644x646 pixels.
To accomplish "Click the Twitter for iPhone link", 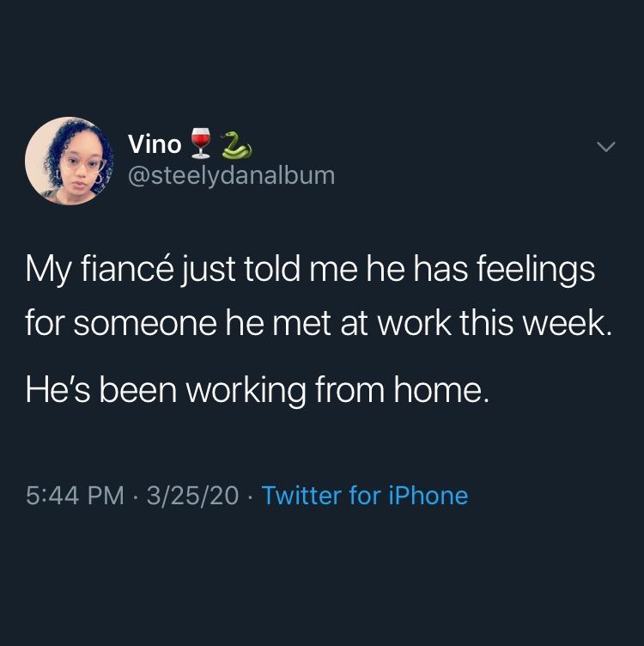I will point(364,496).
